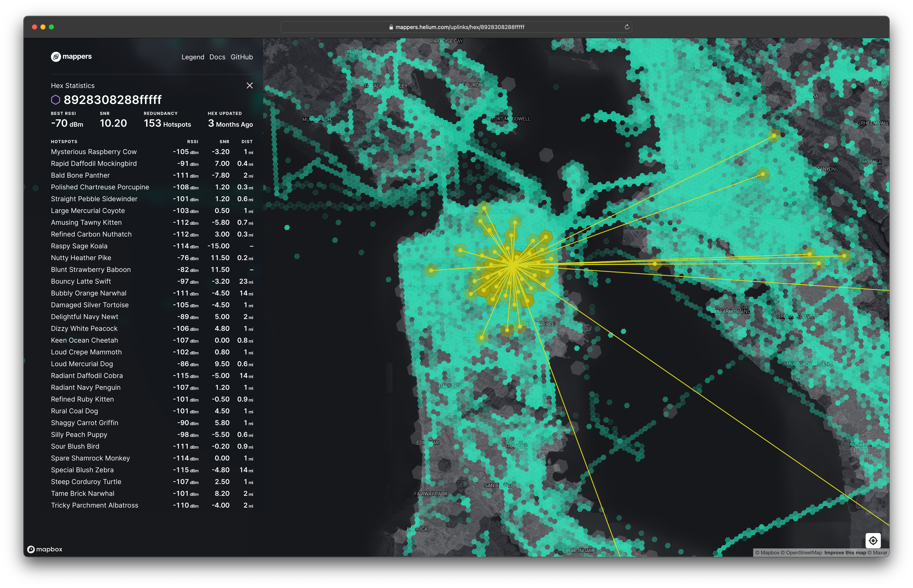The height and width of the screenshot is (588, 913).
Task: Click the lock icon in address bar
Action: pos(391,27)
